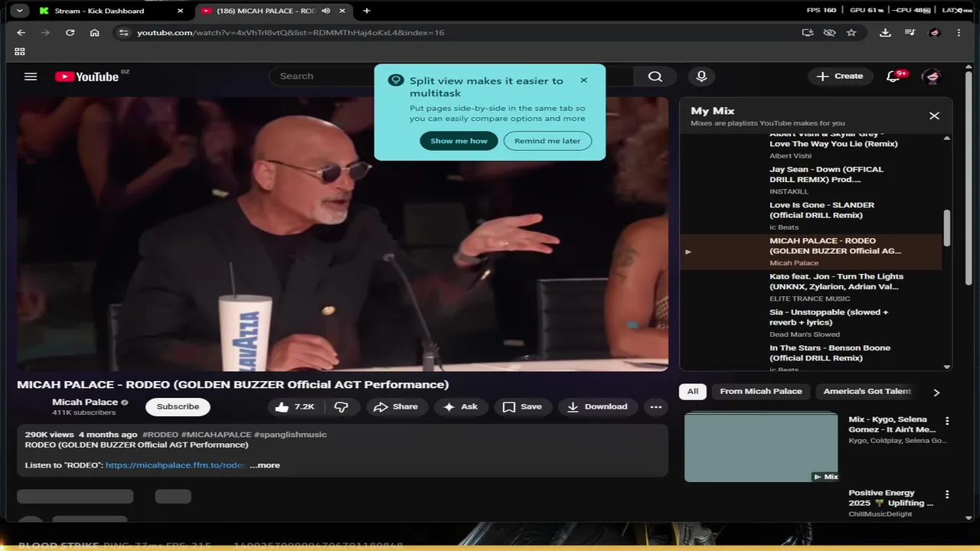Open options for Positive Energy 2025 video
This screenshot has width=980, height=551.
947,495
